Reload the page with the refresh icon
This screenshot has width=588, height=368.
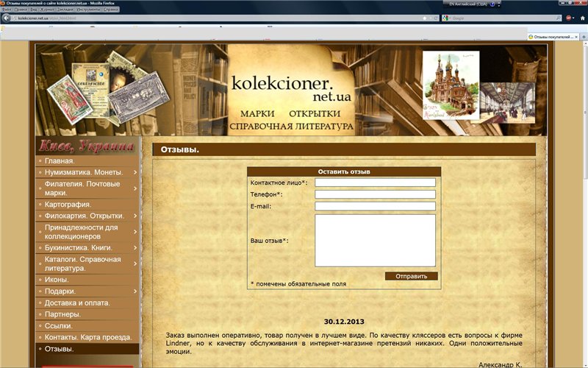click(x=434, y=18)
